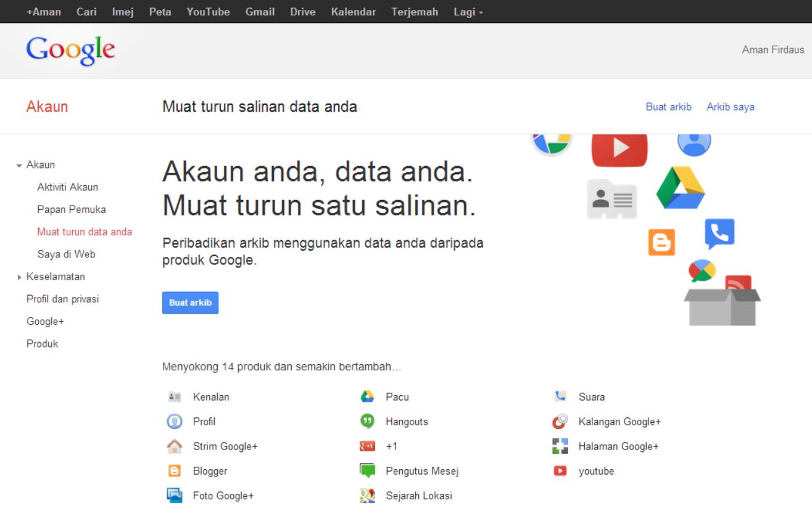Viewport: 812px width, 513px height.
Task: Click the Kenalan contacts icon
Action: point(175,397)
